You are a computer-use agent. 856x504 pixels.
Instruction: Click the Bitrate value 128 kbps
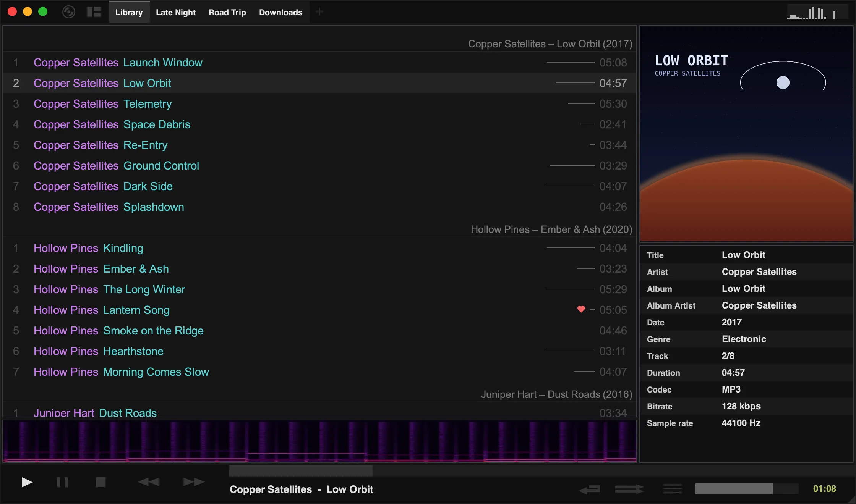click(741, 406)
